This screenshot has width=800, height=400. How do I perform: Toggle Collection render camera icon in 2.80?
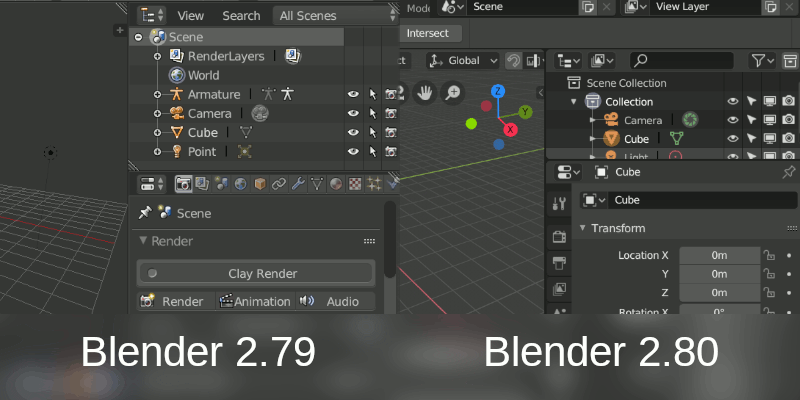(788, 101)
